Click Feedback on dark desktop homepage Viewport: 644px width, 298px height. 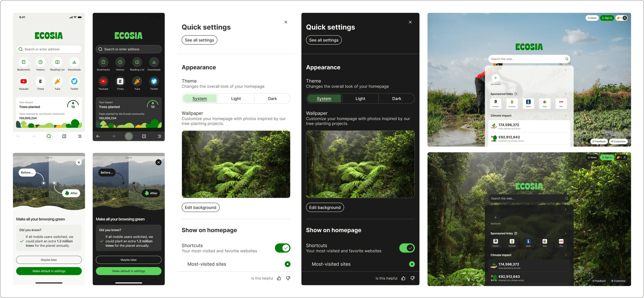599,281
